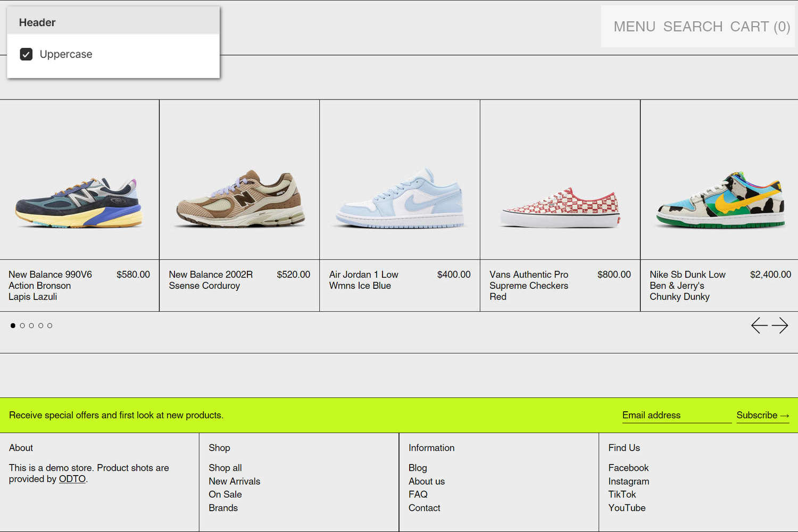Click the left carousel navigation arrow
Screen dimensions: 798x532
point(760,325)
